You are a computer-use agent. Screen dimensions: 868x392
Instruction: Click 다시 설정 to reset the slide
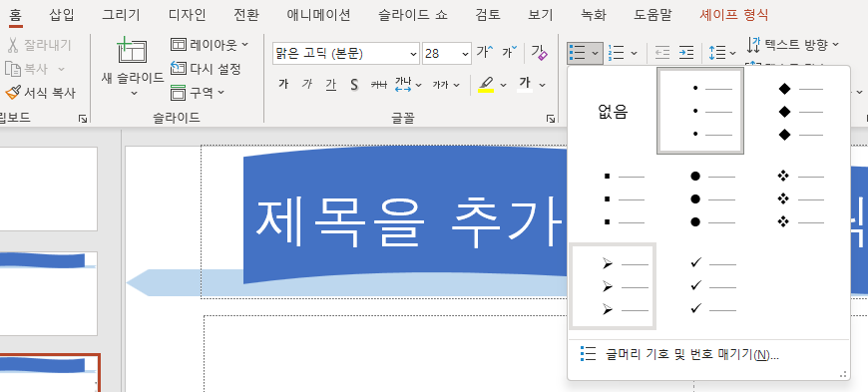206,69
